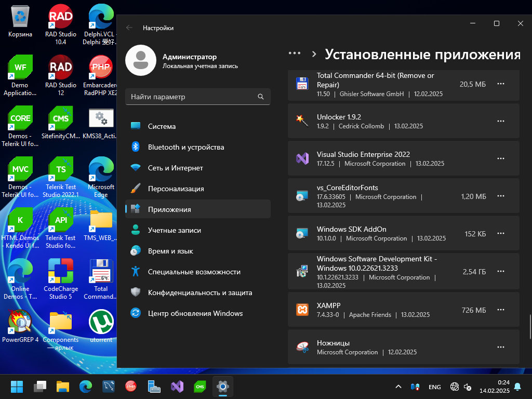The height and width of the screenshot is (399, 532).
Task: Open more options for Visual Studio Enterprise 2022
Action: pyautogui.click(x=501, y=158)
